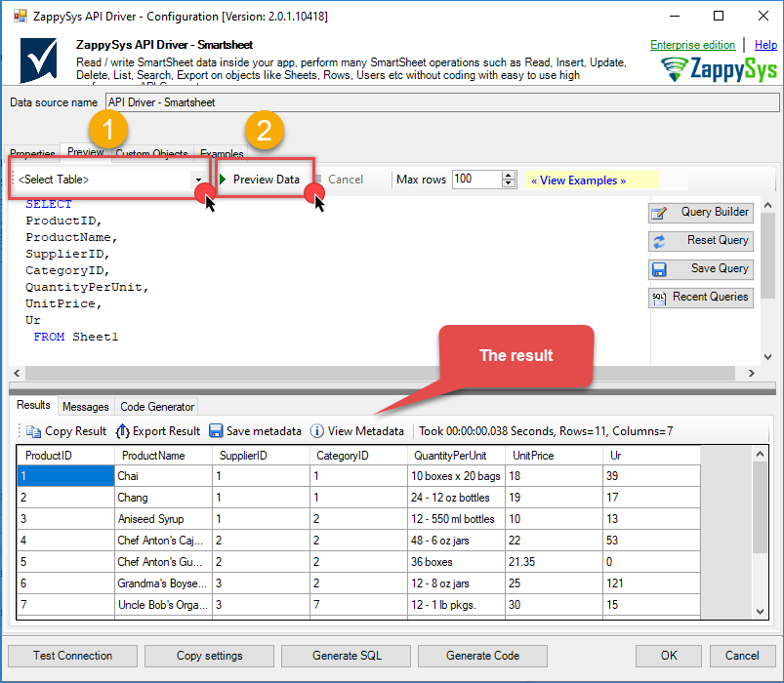Select the 36 boxes cell

(457, 562)
